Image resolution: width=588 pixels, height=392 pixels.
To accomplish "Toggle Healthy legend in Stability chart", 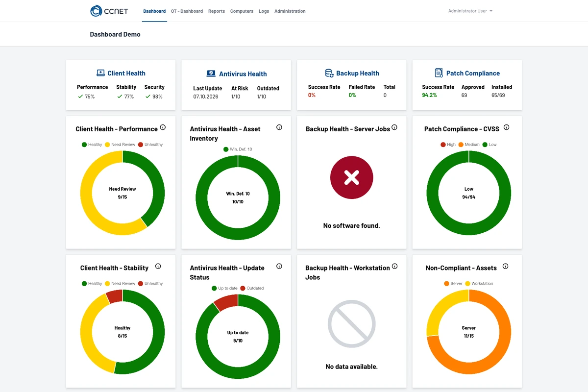I will point(92,284).
